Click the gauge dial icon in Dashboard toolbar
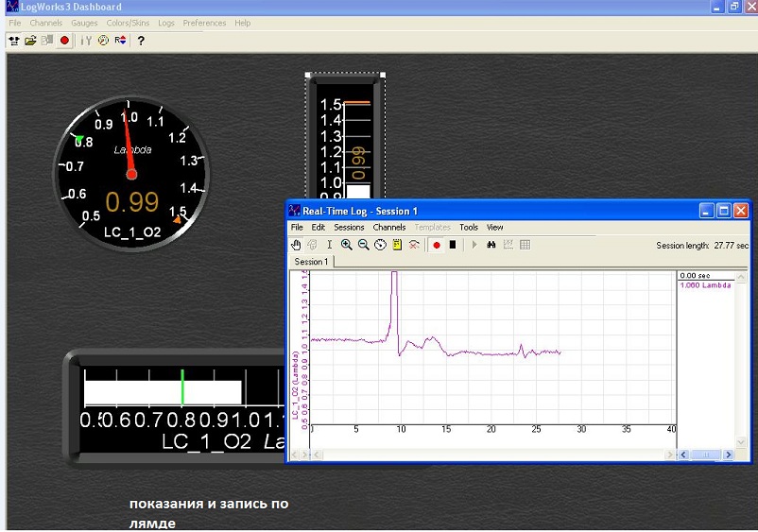This screenshot has width=758, height=532. click(103, 41)
